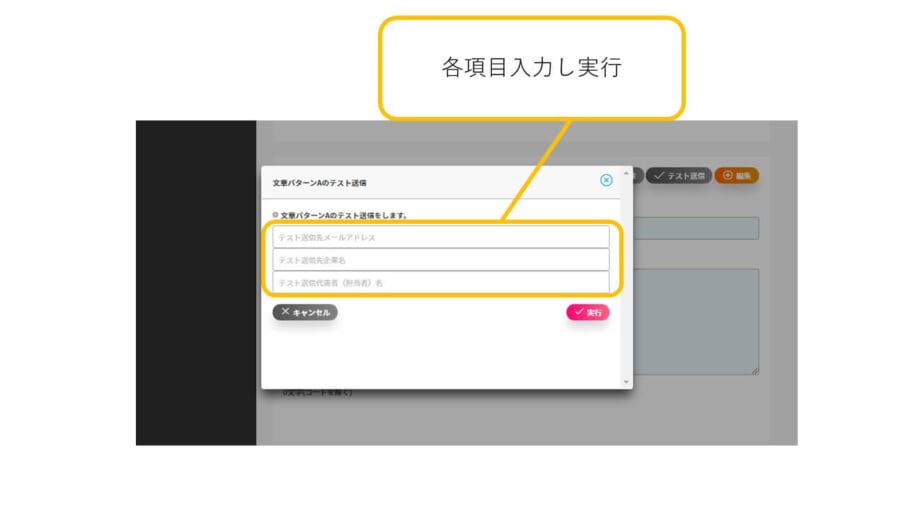Click the pink 実行 button

point(587,312)
